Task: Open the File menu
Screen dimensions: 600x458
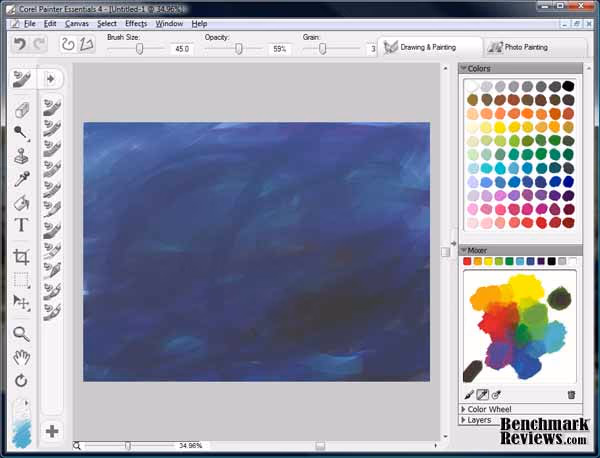Action: pyautogui.click(x=29, y=24)
